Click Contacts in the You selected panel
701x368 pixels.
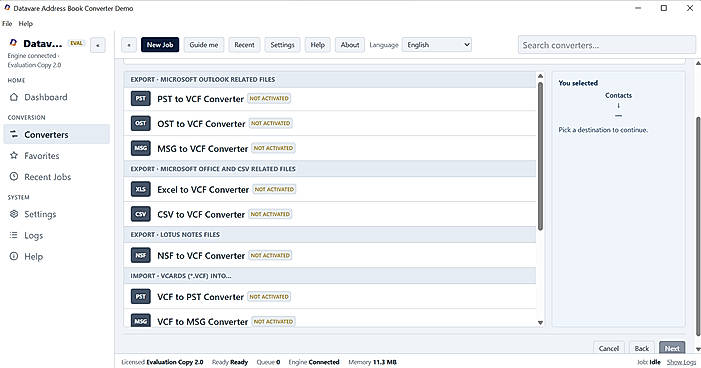coord(618,95)
